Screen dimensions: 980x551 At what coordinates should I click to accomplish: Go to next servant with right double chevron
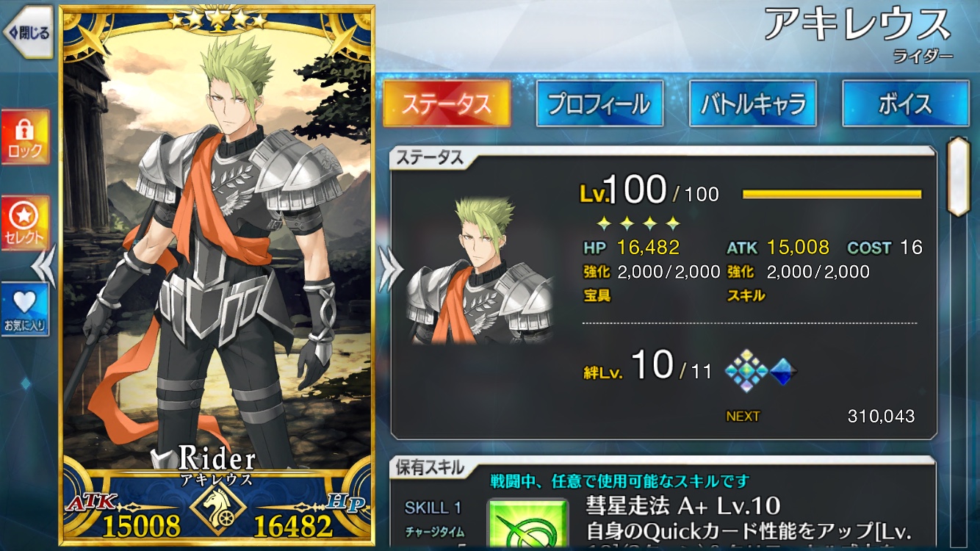click(x=391, y=271)
